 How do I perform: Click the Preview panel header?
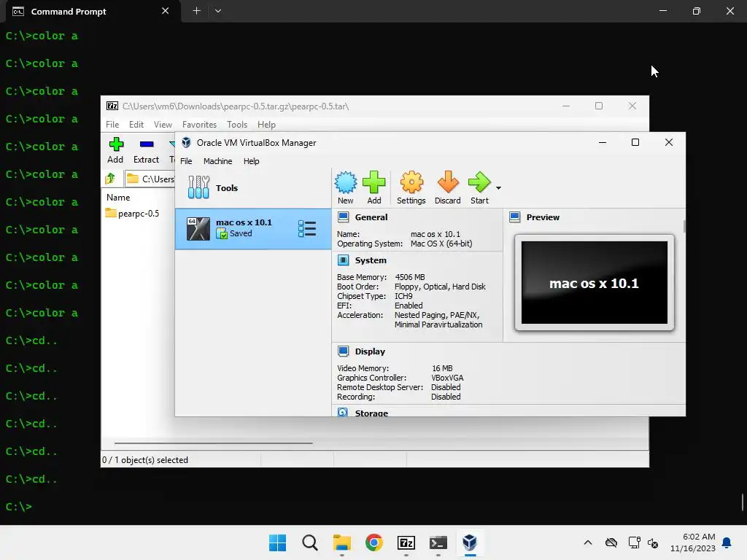click(543, 217)
